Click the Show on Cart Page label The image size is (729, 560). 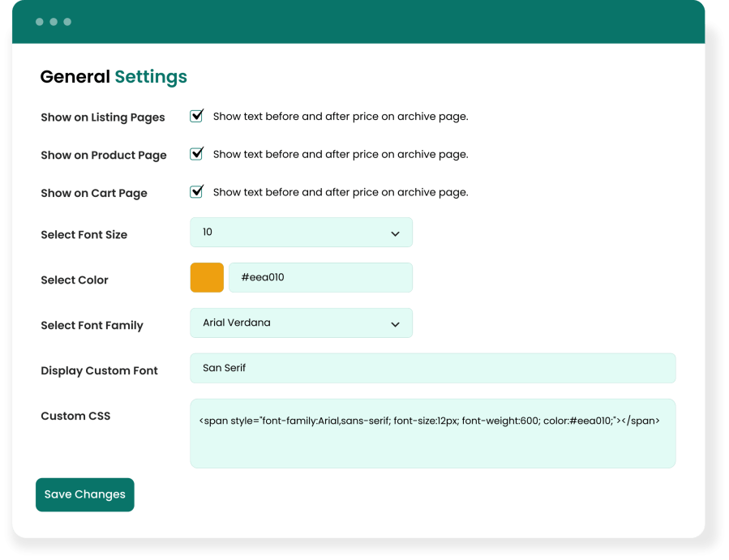click(x=94, y=194)
